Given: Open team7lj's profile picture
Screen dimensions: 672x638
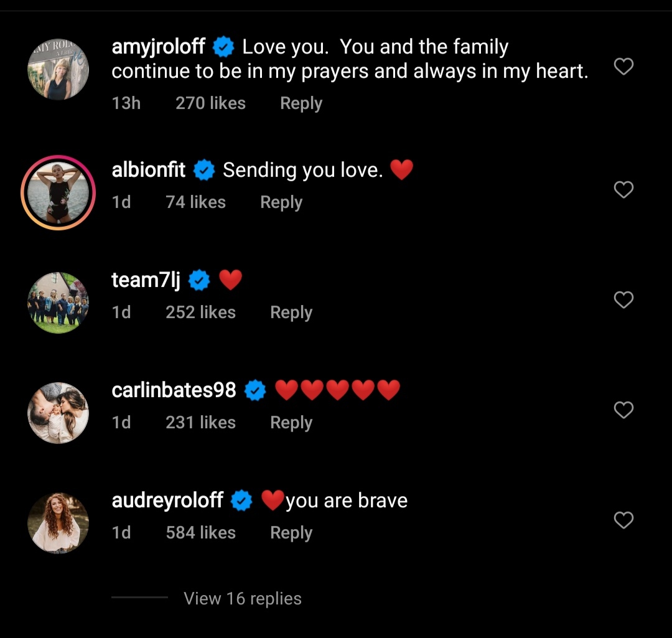Looking at the screenshot, I should (x=58, y=303).
